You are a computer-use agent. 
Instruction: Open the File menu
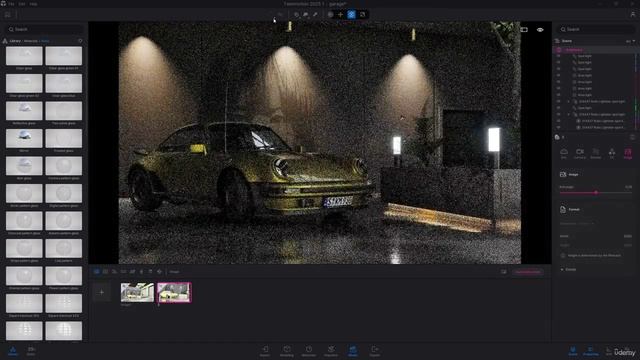[11, 4]
